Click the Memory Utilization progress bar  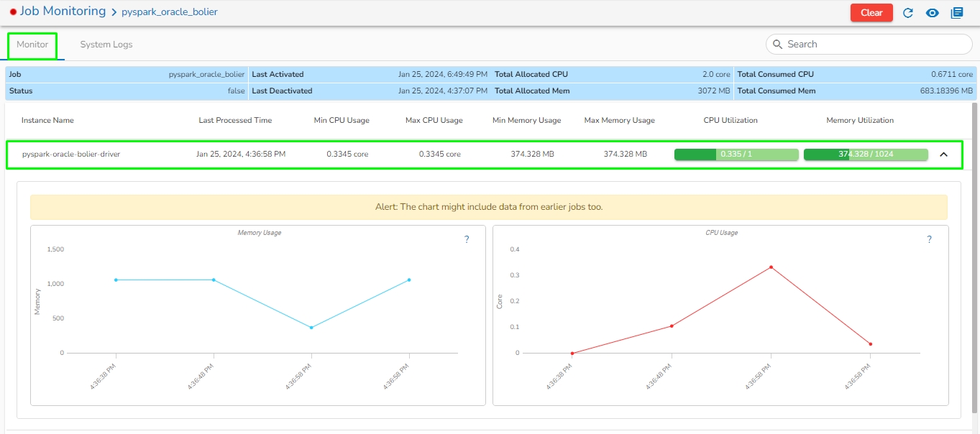pyautogui.click(x=866, y=154)
